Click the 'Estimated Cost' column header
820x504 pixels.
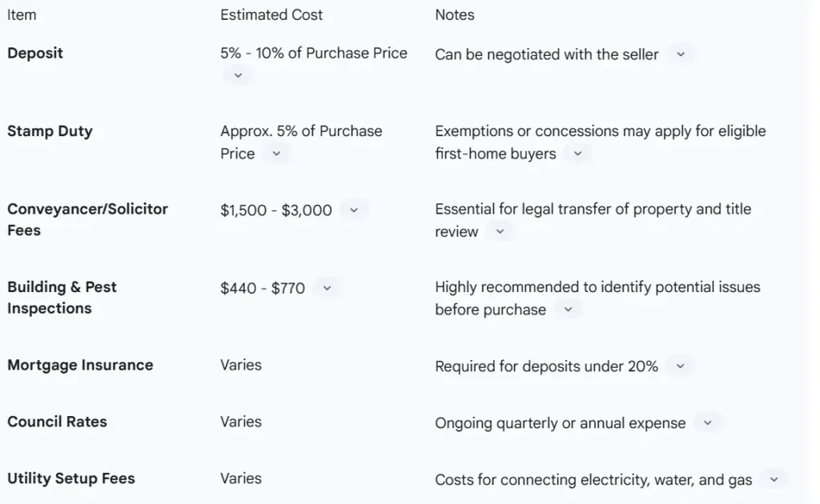coord(271,15)
